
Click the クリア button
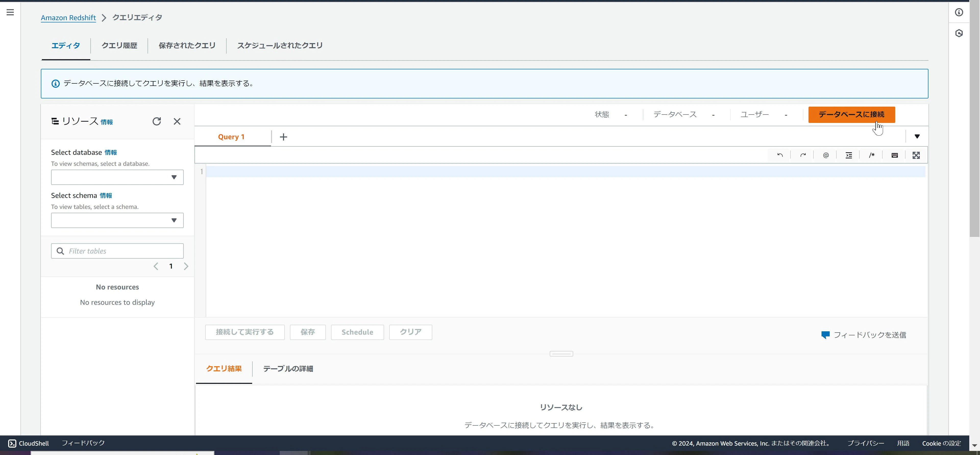[x=410, y=332]
